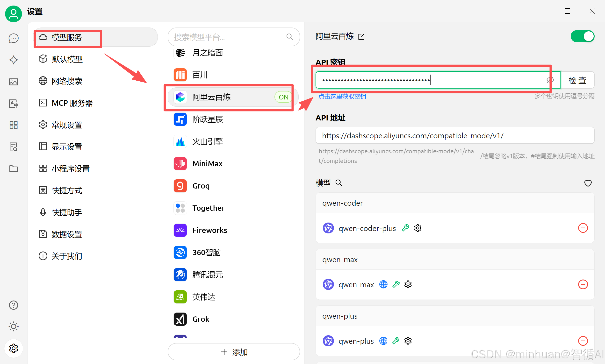Viewport: 605px width, 364px height.
Task: Click the model search magnifier icon
Action: (339, 183)
